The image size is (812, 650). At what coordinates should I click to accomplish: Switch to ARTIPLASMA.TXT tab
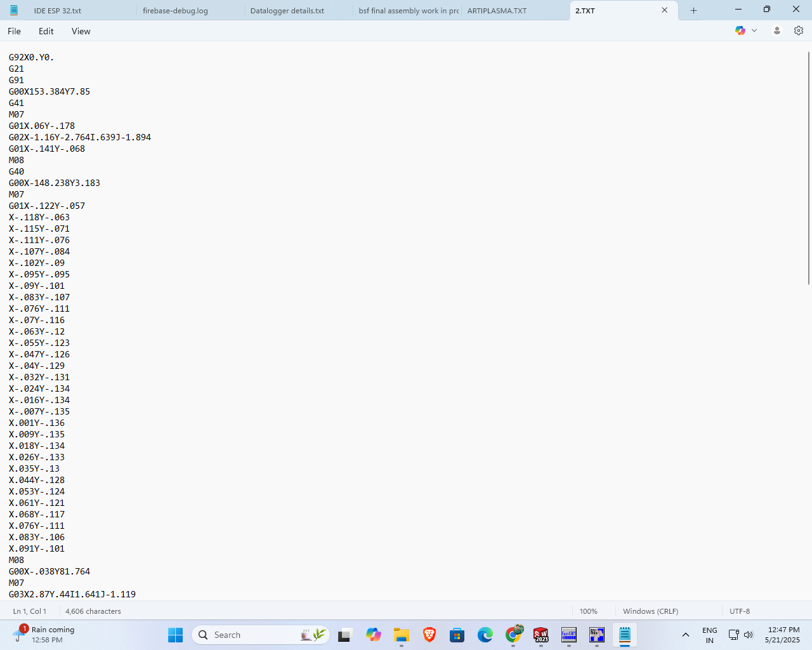(515, 11)
